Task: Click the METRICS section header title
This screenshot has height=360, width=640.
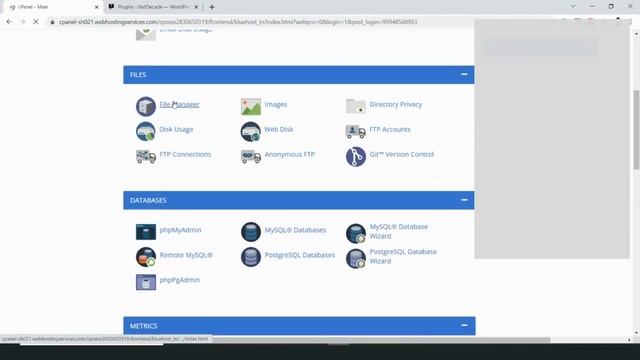Action: tap(143, 326)
